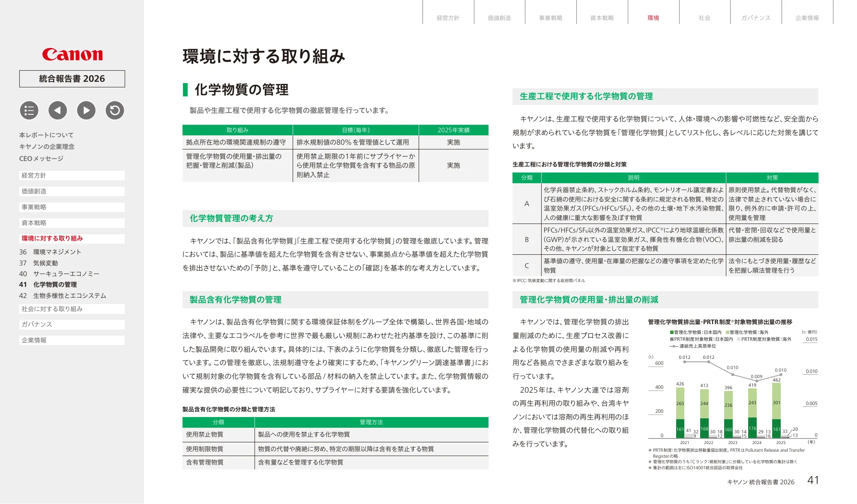Click PRTR制度対象物質:日本国内 legend swatch
857x504 pixels.
point(672,339)
